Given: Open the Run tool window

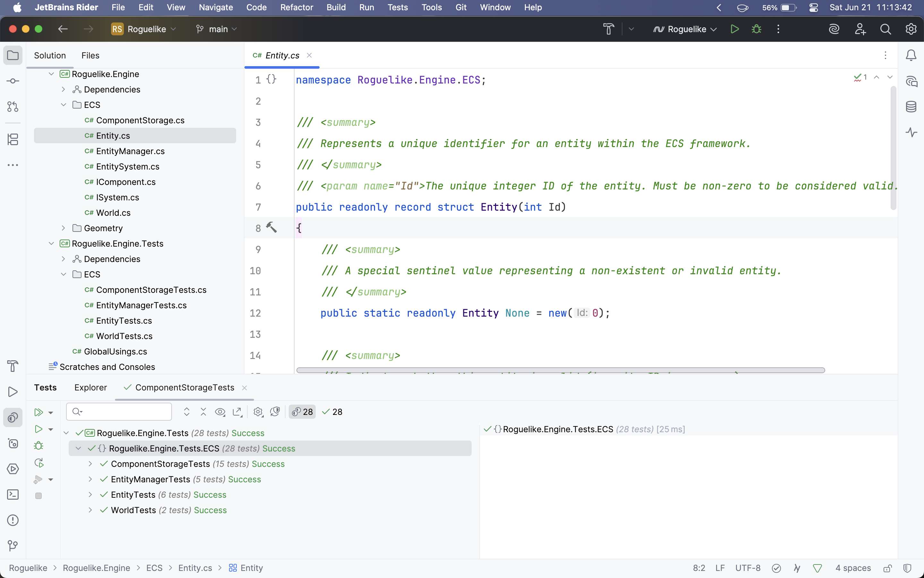Looking at the screenshot, I should (x=13, y=392).
